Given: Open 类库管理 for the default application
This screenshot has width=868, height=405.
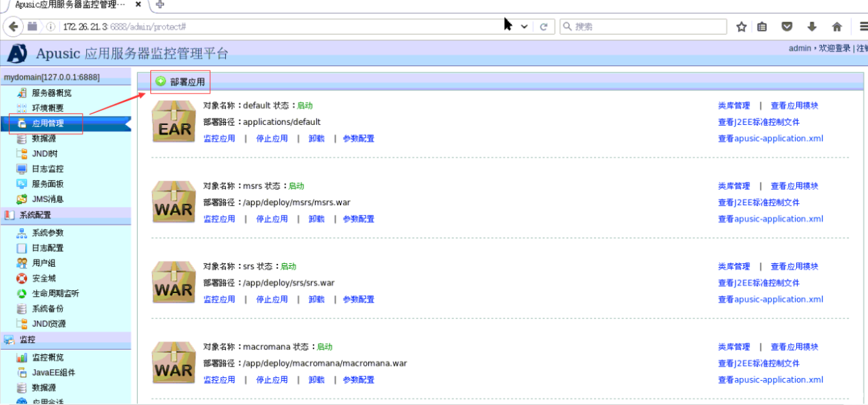Looking at the screenshot, I should 734,106.
